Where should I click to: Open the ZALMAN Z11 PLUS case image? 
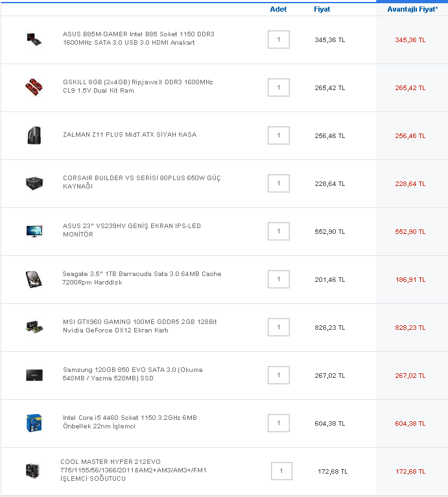pos(34,135)
